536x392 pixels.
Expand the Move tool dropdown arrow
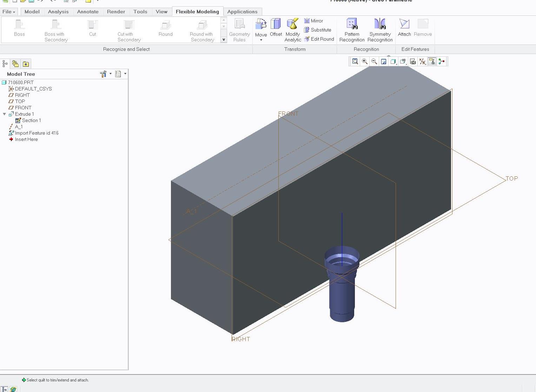click(x=261, y=40)
